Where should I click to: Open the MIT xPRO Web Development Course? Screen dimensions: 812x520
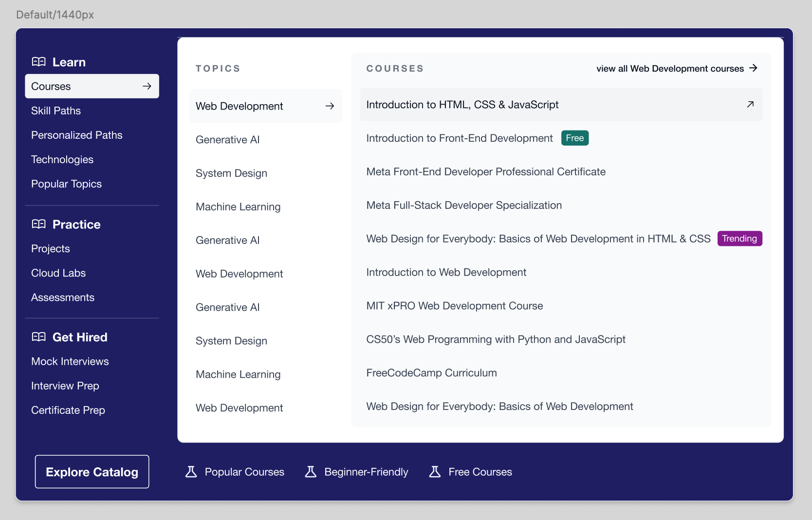[x=455, y=306]
